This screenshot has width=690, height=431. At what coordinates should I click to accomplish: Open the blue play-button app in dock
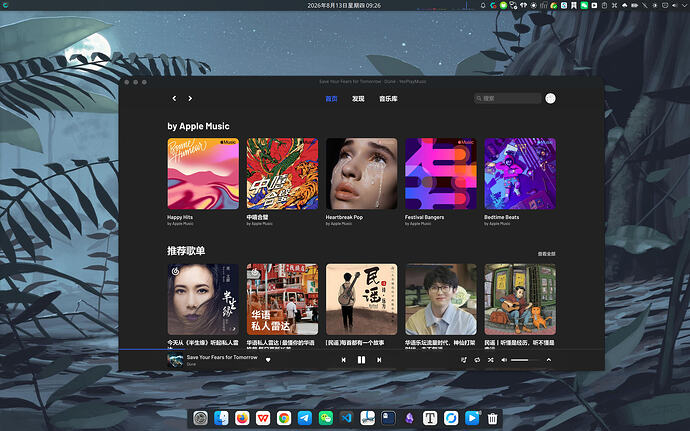click(472, 418)
